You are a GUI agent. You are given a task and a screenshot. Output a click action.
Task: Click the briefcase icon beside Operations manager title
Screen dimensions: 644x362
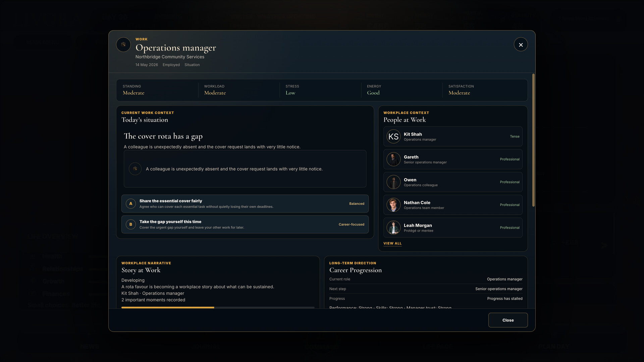pos(123,45)
